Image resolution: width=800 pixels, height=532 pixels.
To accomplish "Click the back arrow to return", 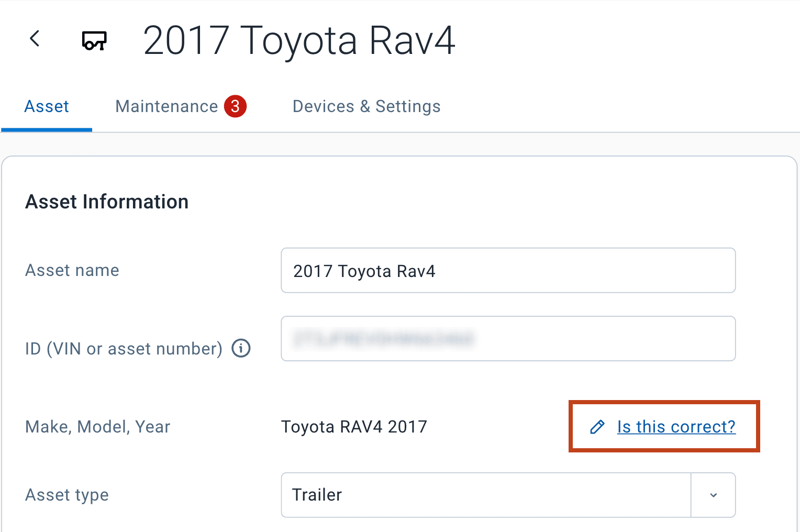I will [x=35, y=39].
